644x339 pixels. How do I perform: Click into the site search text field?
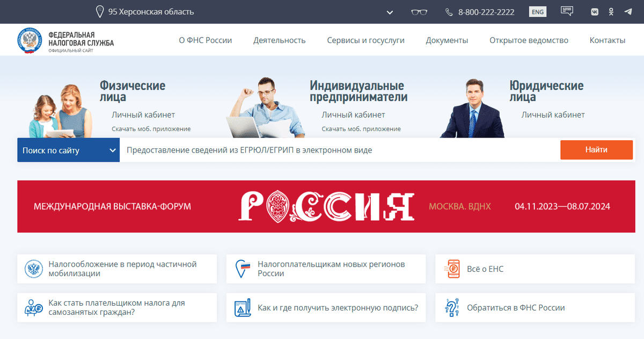pos(339,150)
